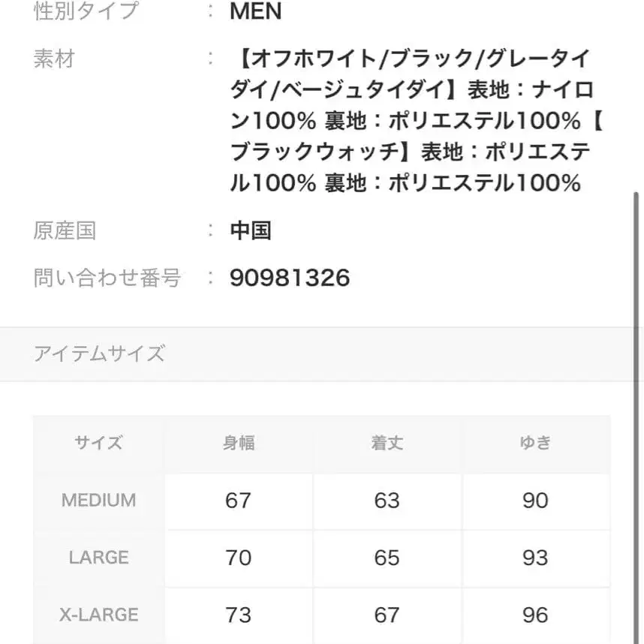Tap the LARGE ゆき value 93
Image resolution: width=644 pixels, height=644 pixels.
(535, 558)
